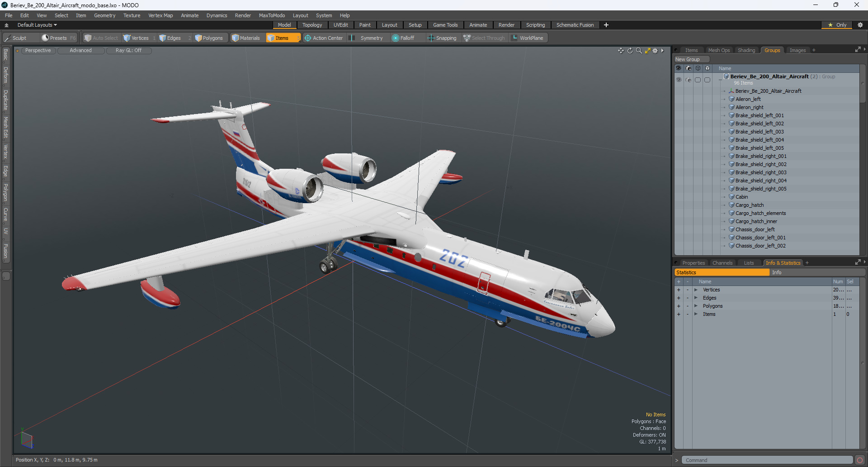Switch to the Mesh Ops tab
Viewport: 868px width, 467px height.
[x=719, y=50]
